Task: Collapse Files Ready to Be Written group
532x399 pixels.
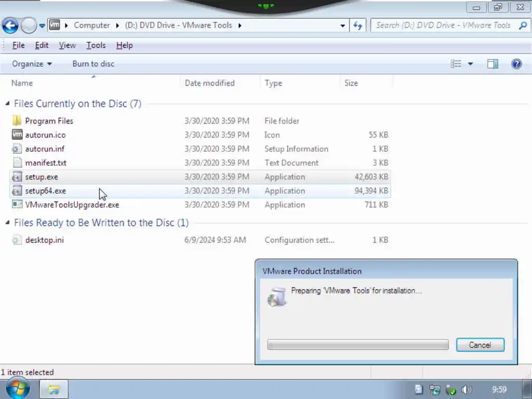Action: [7, 222]
